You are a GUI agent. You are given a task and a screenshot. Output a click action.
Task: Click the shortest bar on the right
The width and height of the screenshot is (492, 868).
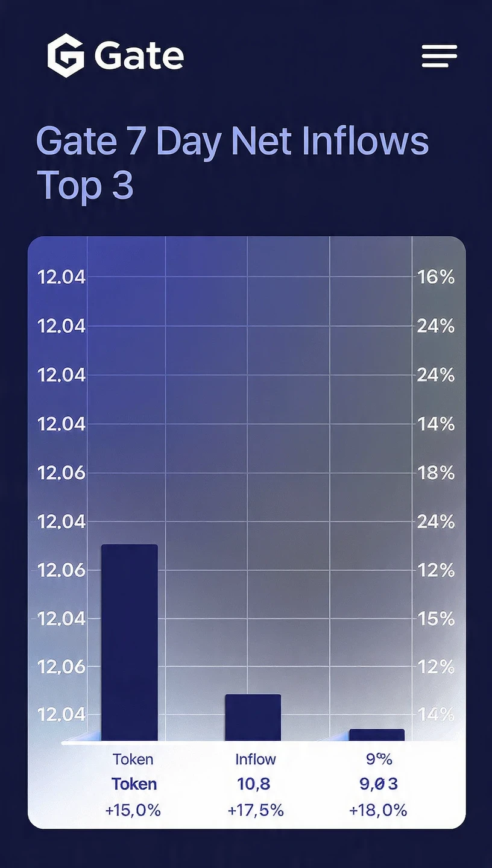point(377,735)
